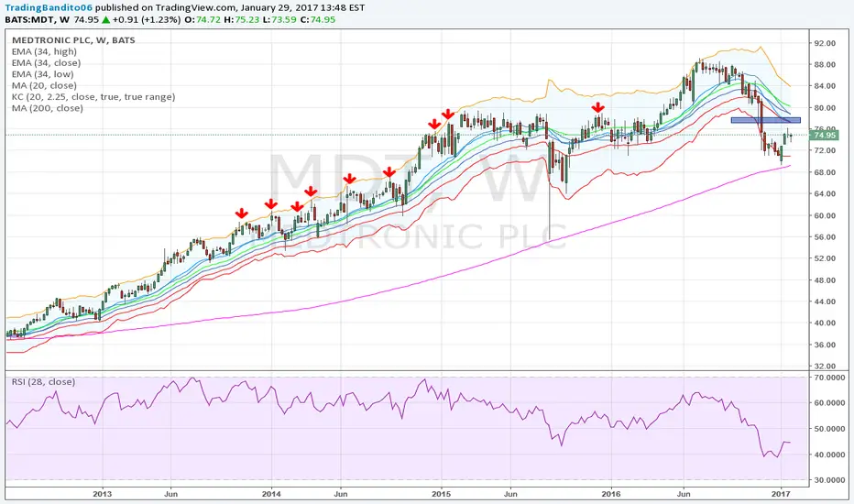This screenshot has height=504, width=854.
Task: Click the 32.00 price axis label
Action: 825,367
